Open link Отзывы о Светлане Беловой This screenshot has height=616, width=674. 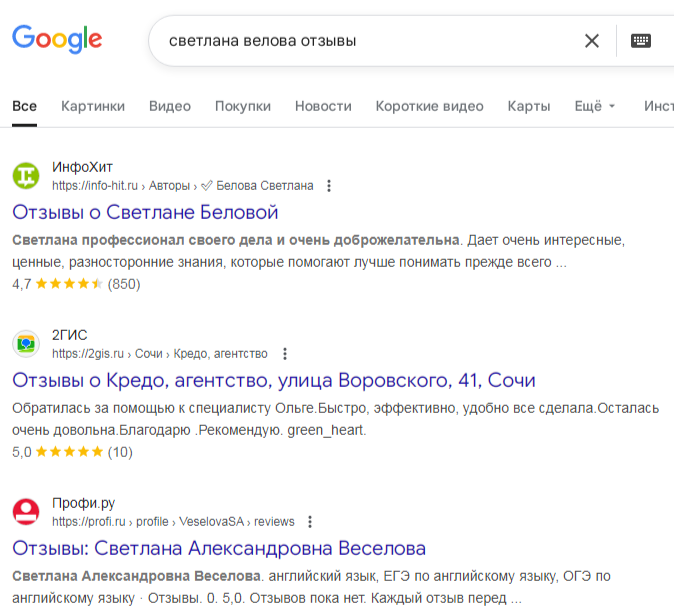click(x=145, y=212)
